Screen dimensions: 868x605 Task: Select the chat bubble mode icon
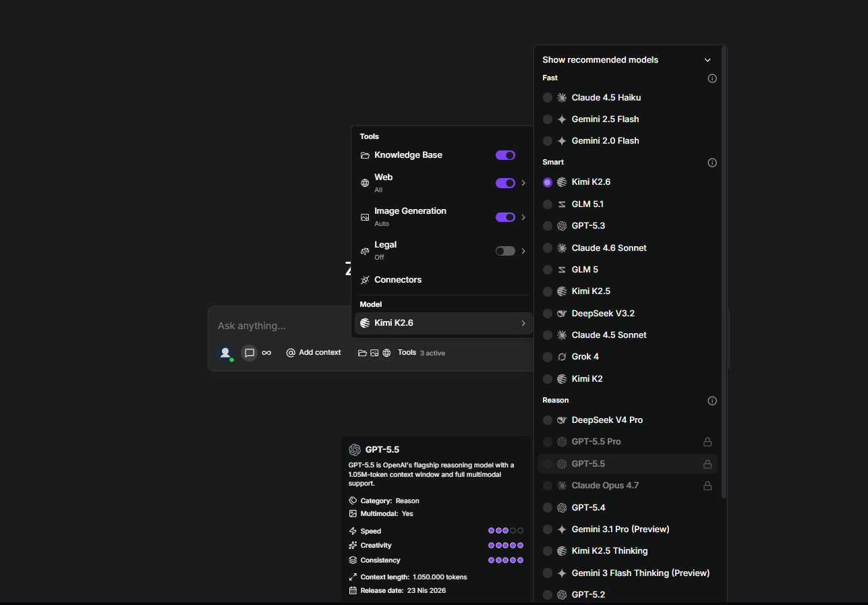coord(250,353)
